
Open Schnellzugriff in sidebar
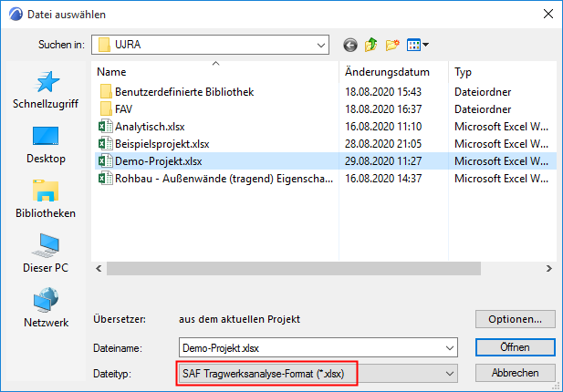coord(45,89)
